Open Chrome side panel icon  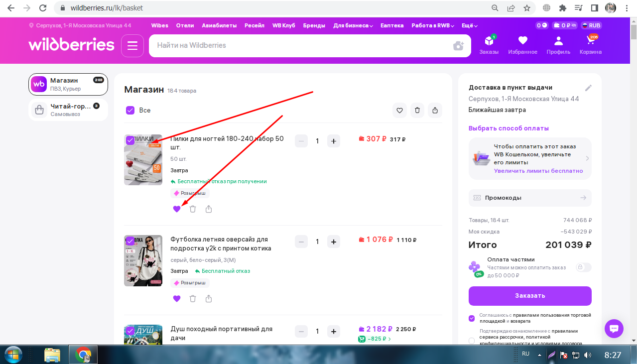tap(594, 8)
